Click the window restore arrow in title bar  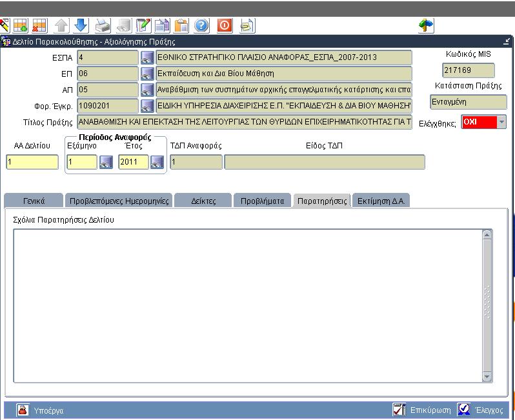507,41
